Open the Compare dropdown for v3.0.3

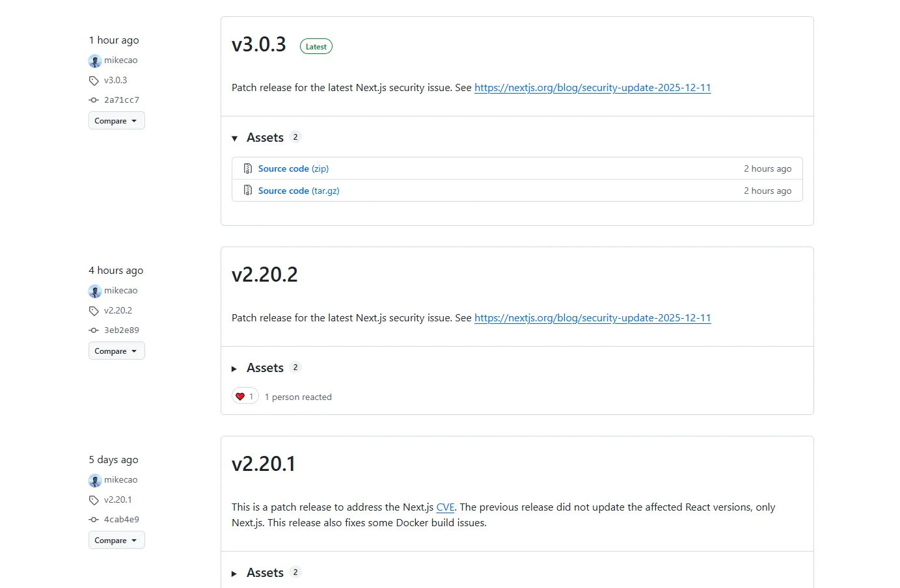(116, 121)
